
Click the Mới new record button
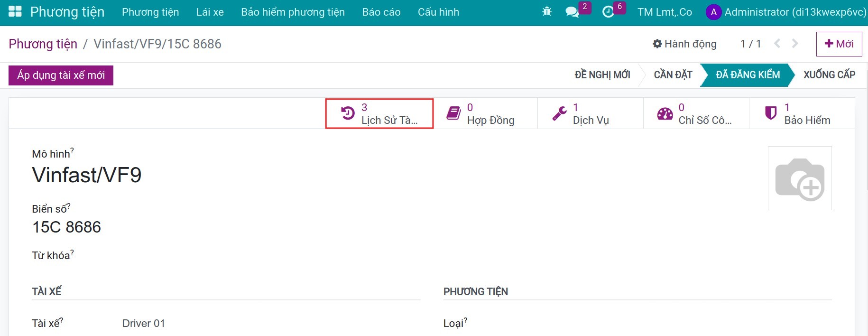click(x=839, y=44)
